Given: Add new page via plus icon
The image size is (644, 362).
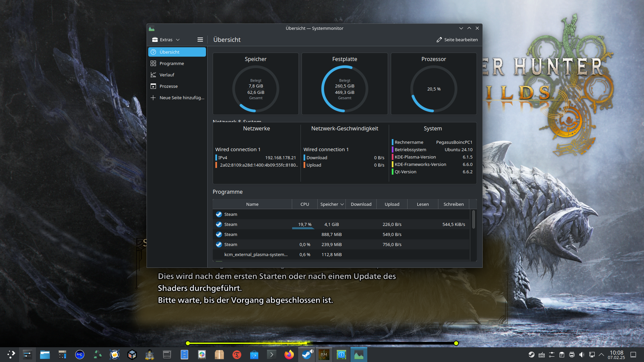Looking at the screenshot, I should pyautogui.click(x=153, y=98).
